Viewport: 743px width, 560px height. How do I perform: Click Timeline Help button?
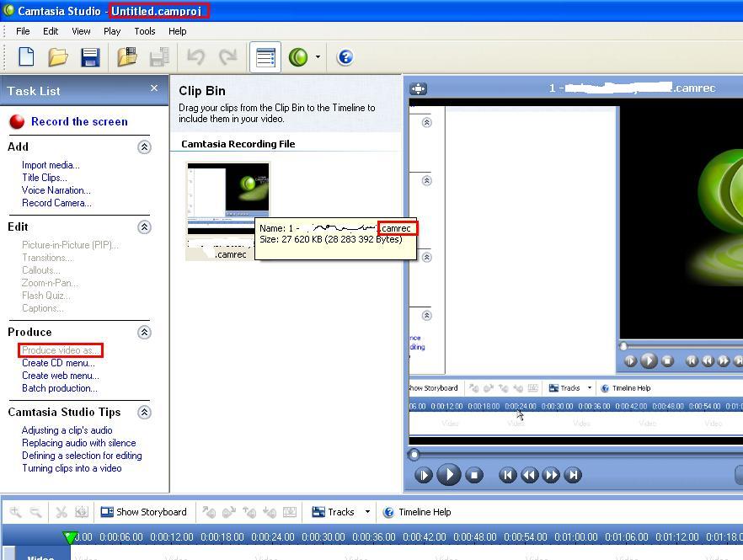pyautogui.click(x=417, y=512)
